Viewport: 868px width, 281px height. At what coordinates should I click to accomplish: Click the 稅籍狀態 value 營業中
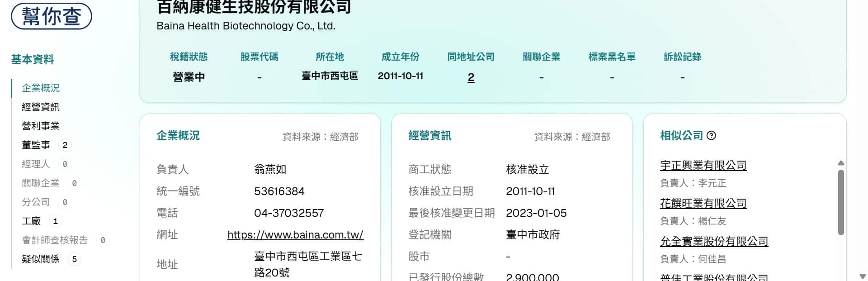(x=189, y=77)
